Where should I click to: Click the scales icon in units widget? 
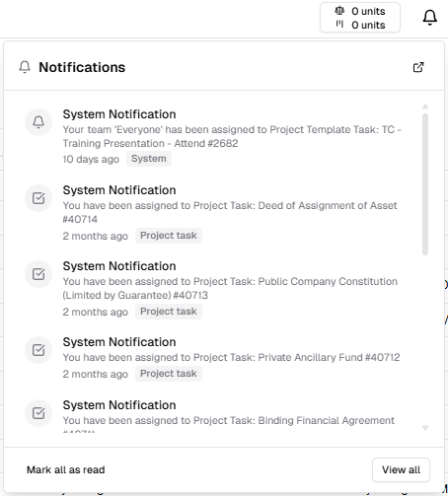point(339,11)
